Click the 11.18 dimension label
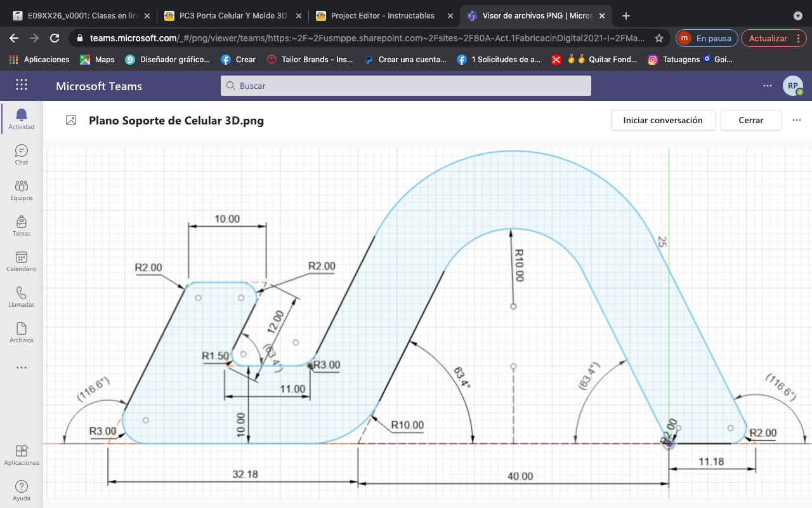This screenshot has width=812, height=508. (711, 462)
